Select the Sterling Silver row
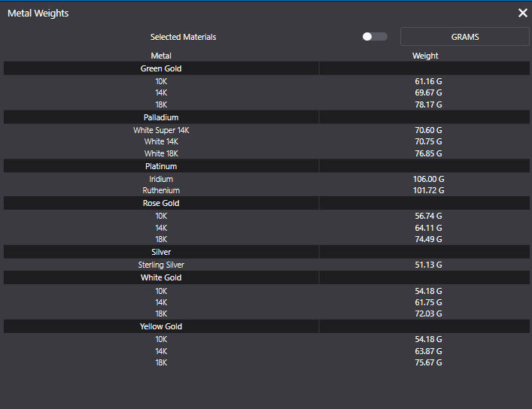 pos(161,265)
